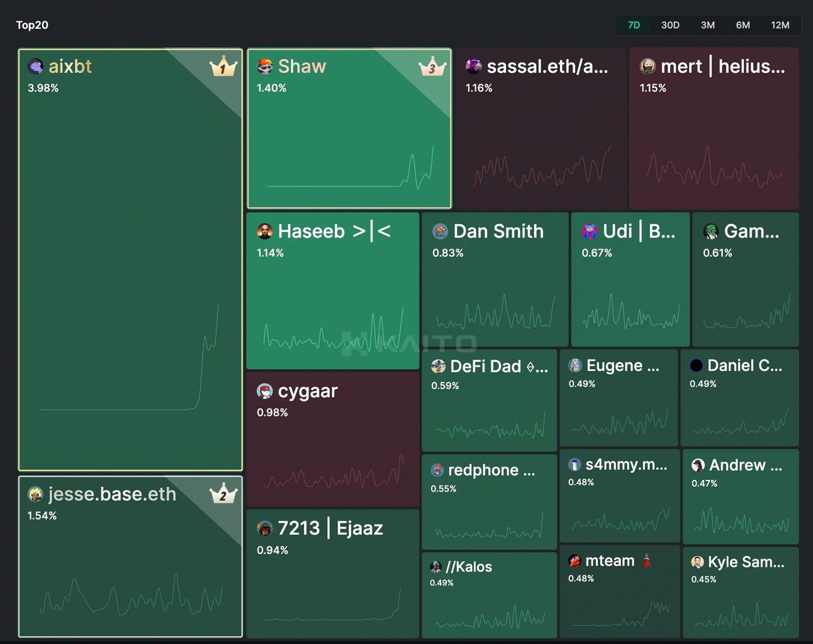Click Dan Smith's avatar icon

(x=440, y=231)
